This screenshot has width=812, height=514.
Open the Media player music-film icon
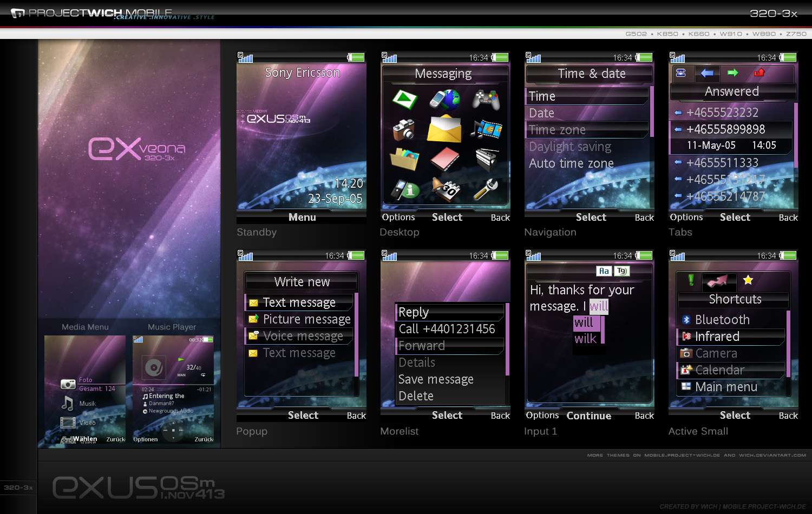coord(486,129)
